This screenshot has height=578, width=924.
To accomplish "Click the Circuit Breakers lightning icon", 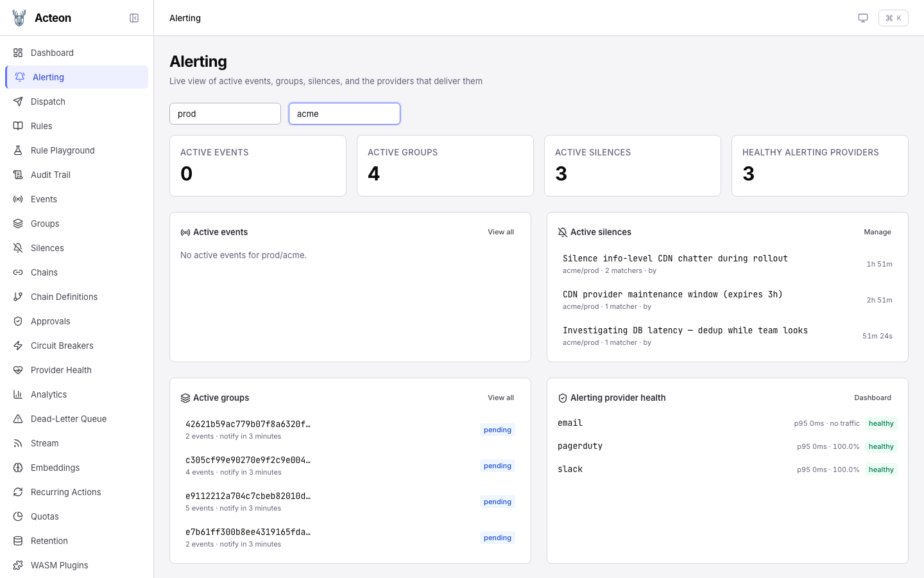I will point(18,346).
